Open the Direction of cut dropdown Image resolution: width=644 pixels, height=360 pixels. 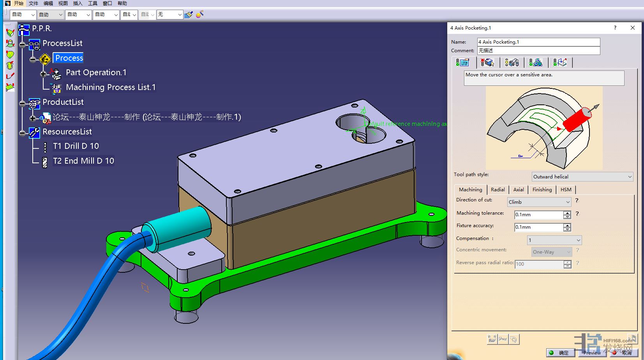539,202
